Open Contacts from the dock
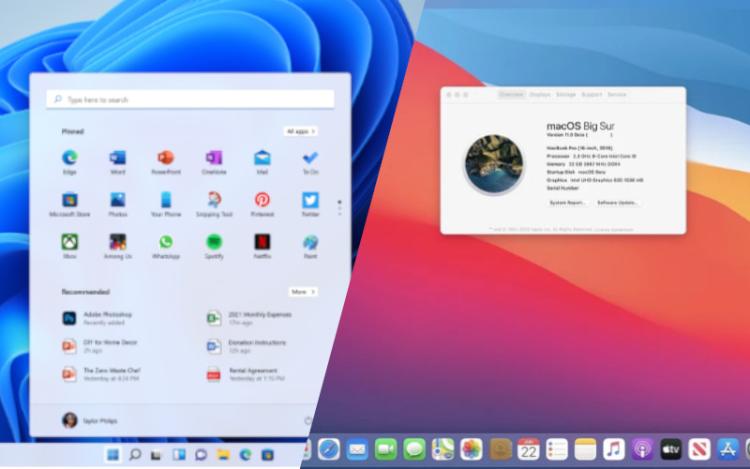Image resolution: width=750 pixels, height=469 pixels. click(500, 449)
